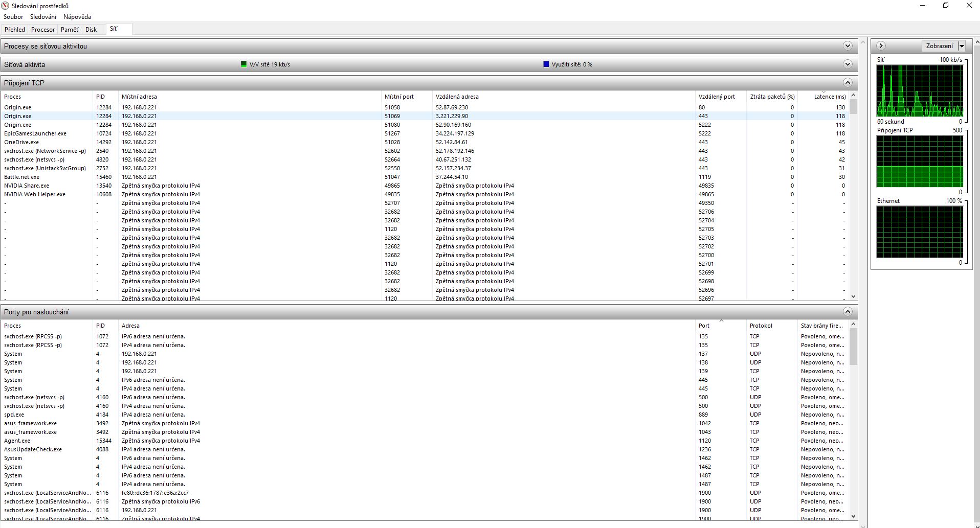
Task: Expand the Síťová aktivita section
Action: coord(848,64)
